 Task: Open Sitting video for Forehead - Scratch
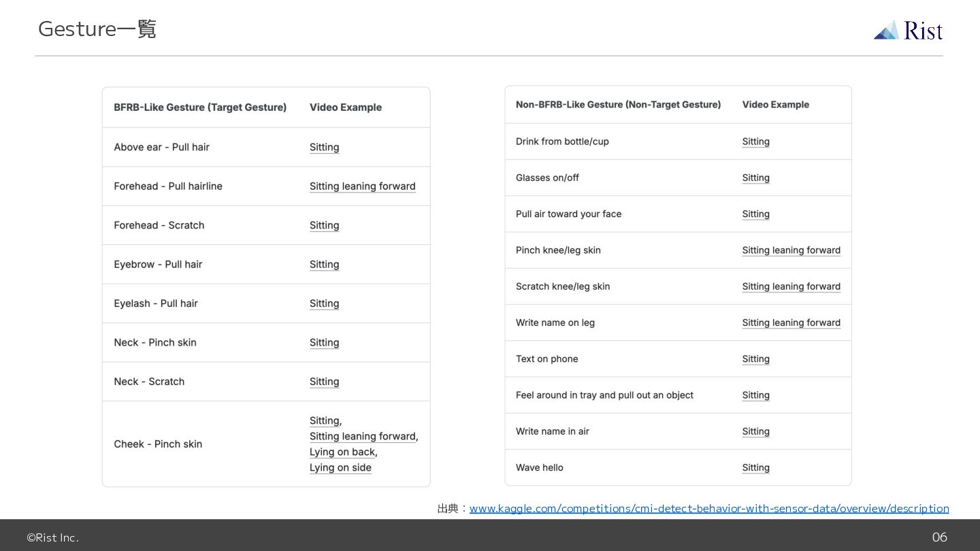324,225
